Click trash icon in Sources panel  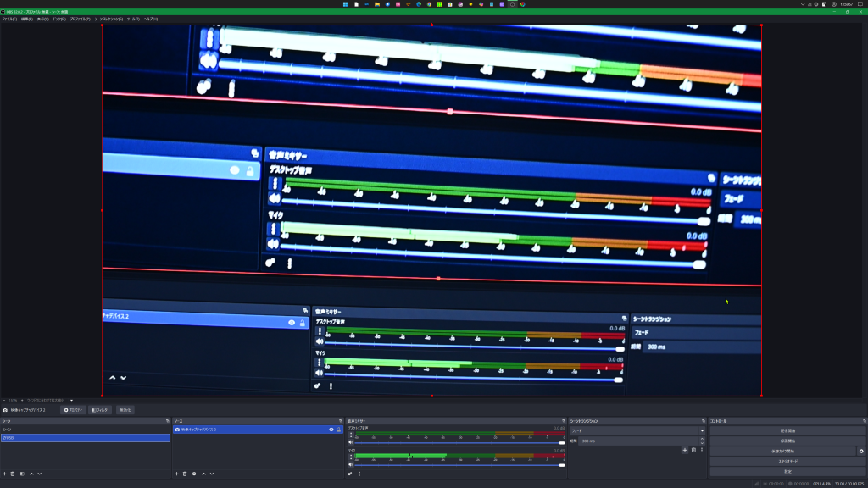(185, 474)
